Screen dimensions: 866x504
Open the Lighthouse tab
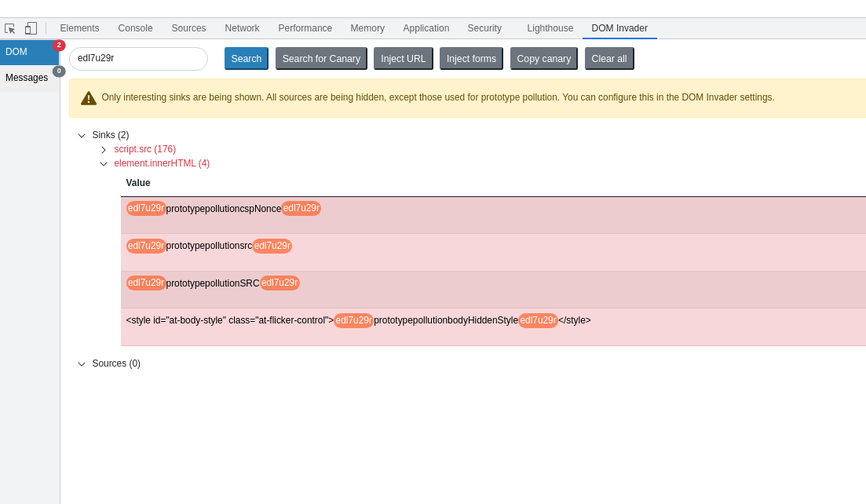click(x=550, y=28)
